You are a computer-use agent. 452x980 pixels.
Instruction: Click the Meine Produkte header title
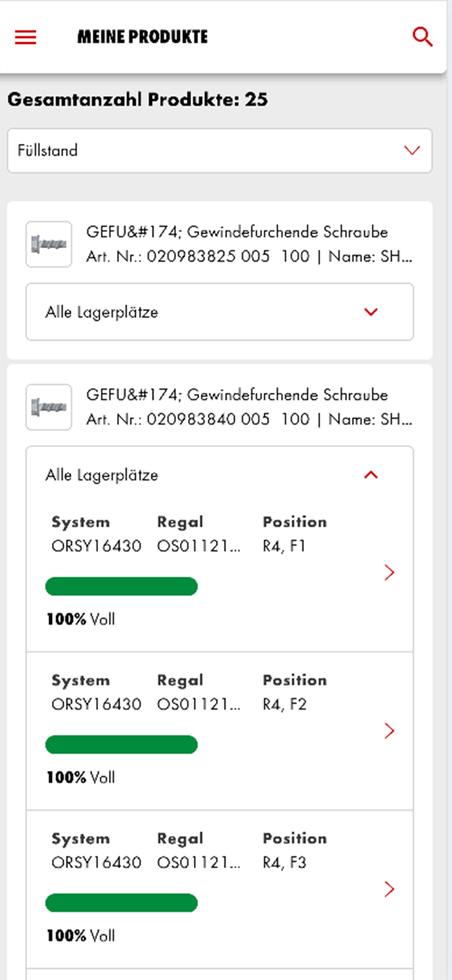[x=143, y=37]
